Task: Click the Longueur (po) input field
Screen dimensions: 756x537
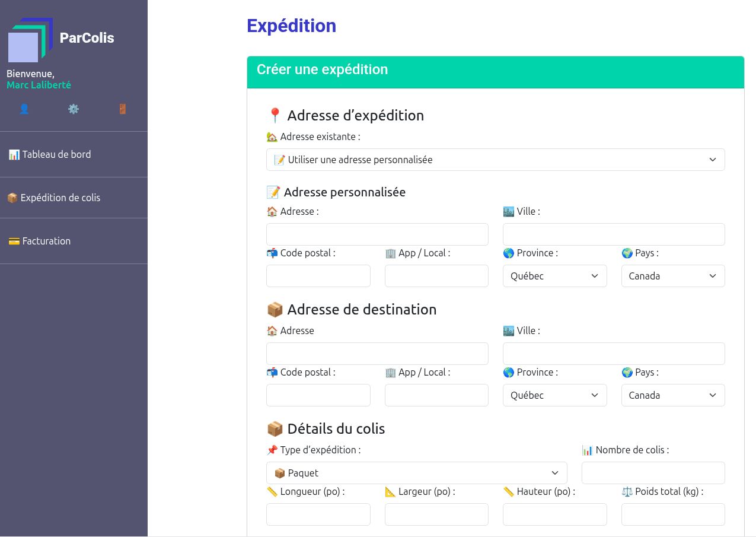Action: point(318,514)
